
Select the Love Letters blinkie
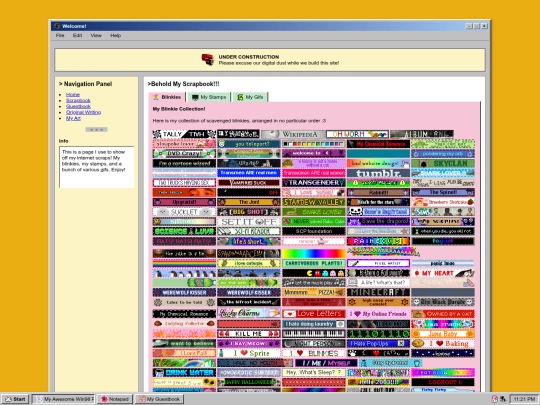click(x=313, y=314)
